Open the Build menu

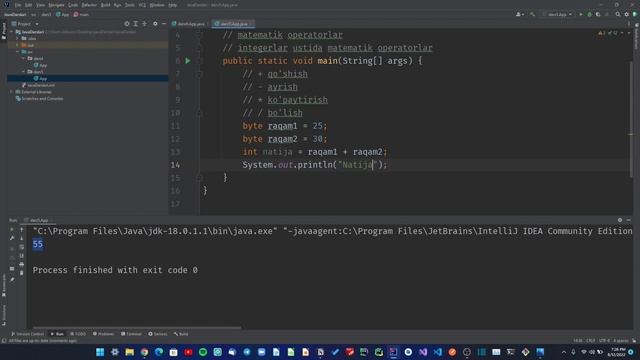(105, 5)
